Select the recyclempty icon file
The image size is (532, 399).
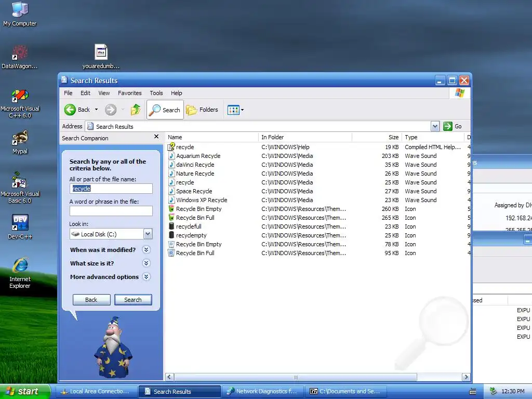pos(171,235)
